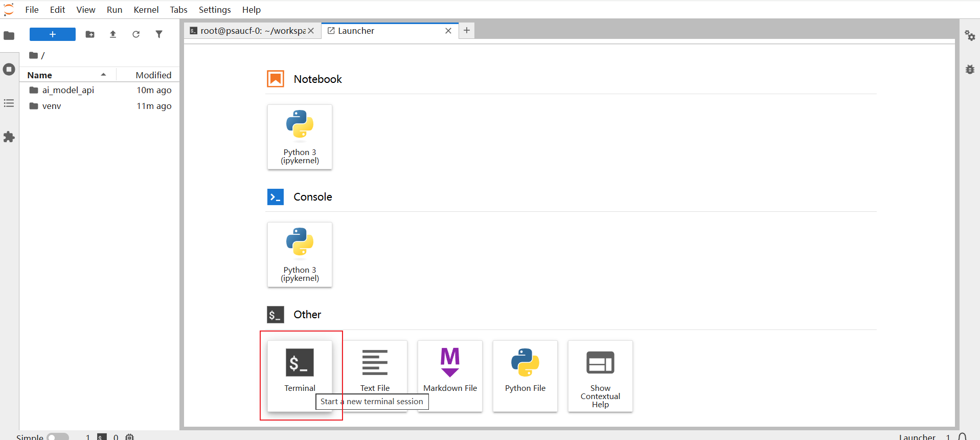The width and height of the screenshot is (980, 440).
Task: Create a new Python File
Action: 525,376
